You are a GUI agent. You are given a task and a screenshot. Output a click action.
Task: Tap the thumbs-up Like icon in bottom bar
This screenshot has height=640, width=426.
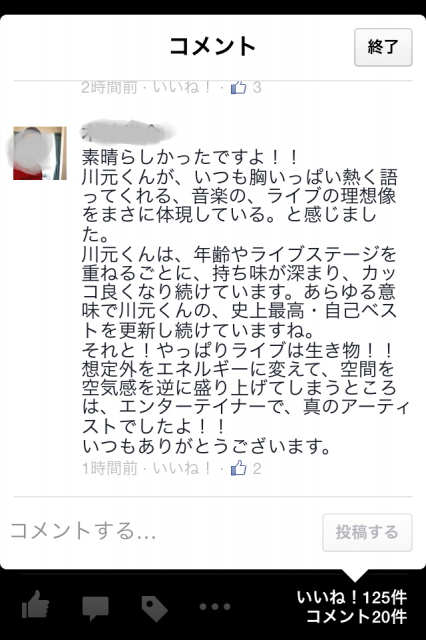click(x=36, y=604)
